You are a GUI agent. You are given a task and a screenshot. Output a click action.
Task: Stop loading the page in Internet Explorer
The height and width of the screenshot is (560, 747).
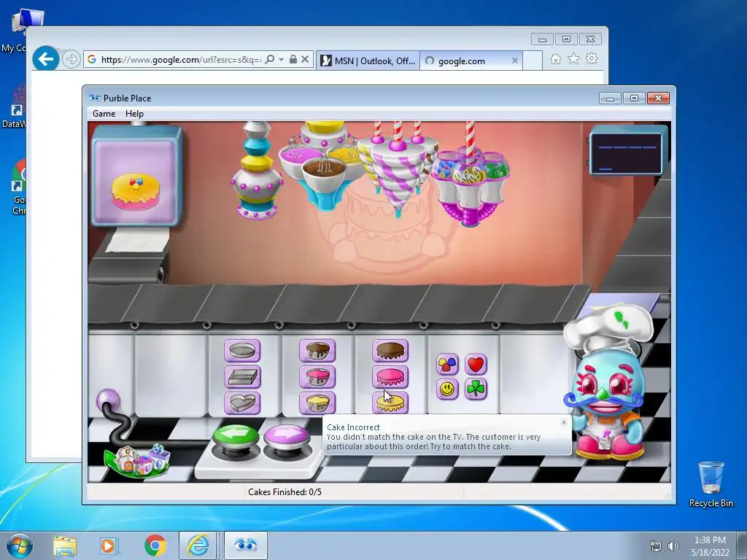(305, 60)
